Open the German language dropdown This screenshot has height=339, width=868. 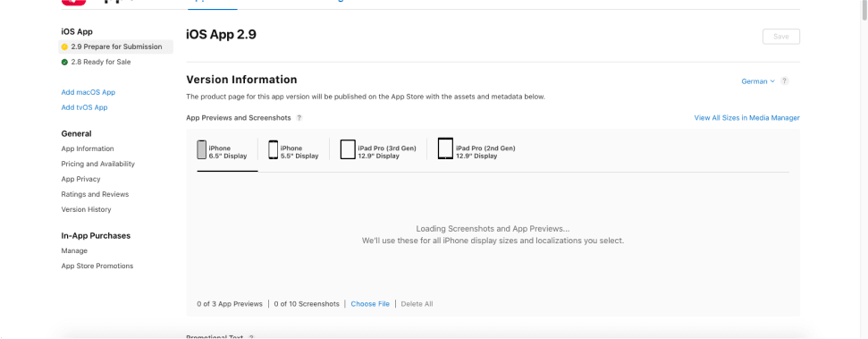pyautogui.click(x=758, y=81)
